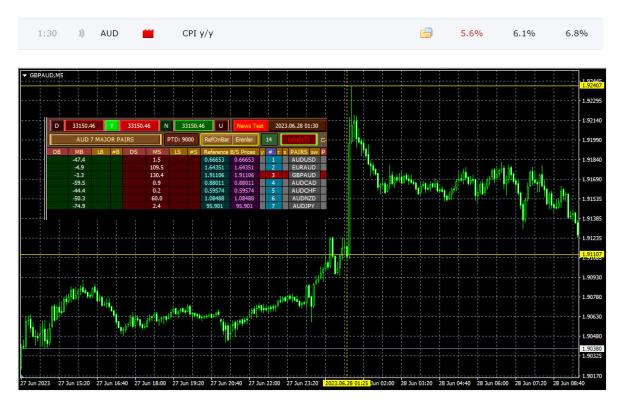Select the AUDNZD pair row
Image resolution: width=625 pixels, height=409 pixels.
(x=304, y=198)
